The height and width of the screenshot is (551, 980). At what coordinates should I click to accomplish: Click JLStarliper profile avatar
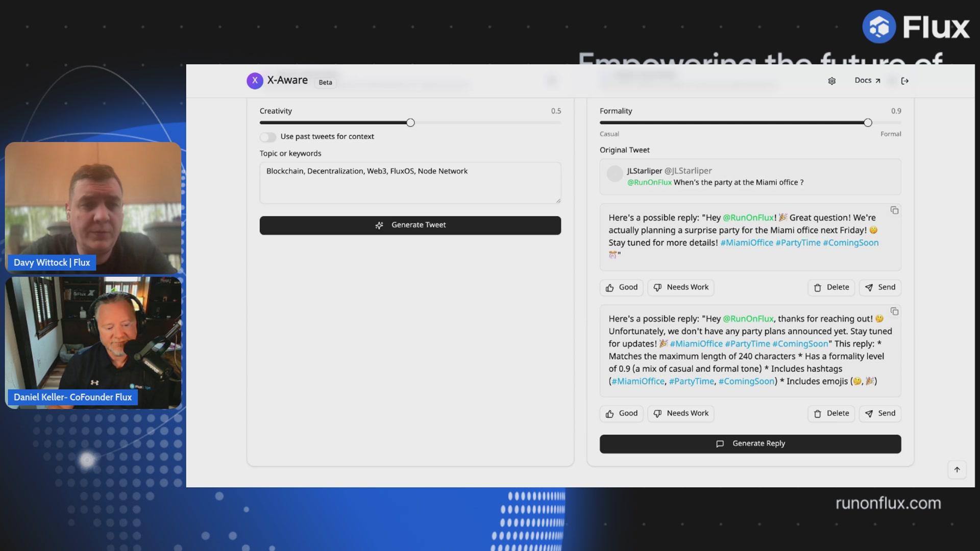615,173
